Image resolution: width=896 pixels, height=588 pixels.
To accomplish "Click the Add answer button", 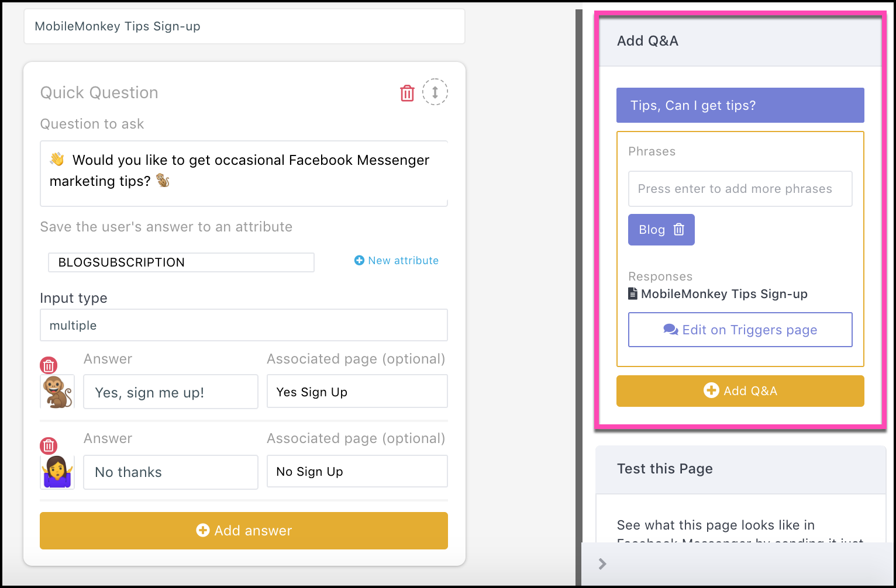I will click(243, 530).
